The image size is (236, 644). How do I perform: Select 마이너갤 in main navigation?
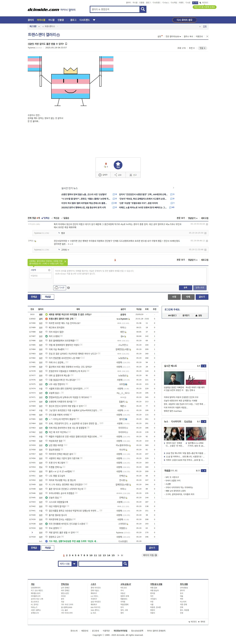(41, 20)
